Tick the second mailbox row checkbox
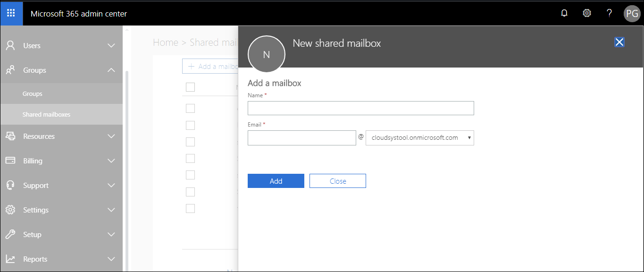 (x=190, y=125)
